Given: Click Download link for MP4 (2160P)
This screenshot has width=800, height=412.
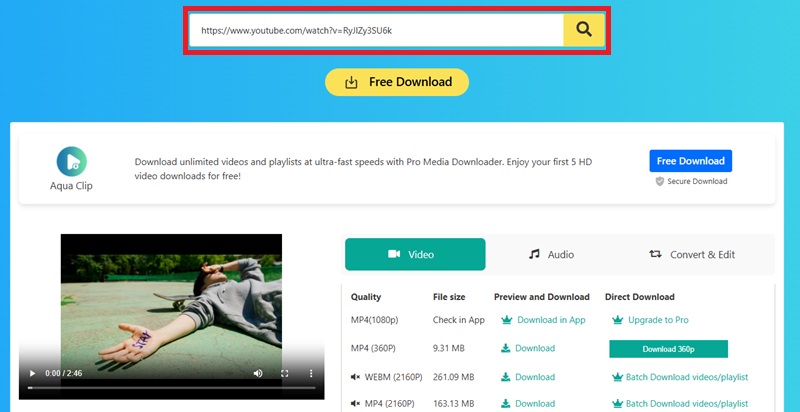Looking at the screenshot, I should point(535,404).
